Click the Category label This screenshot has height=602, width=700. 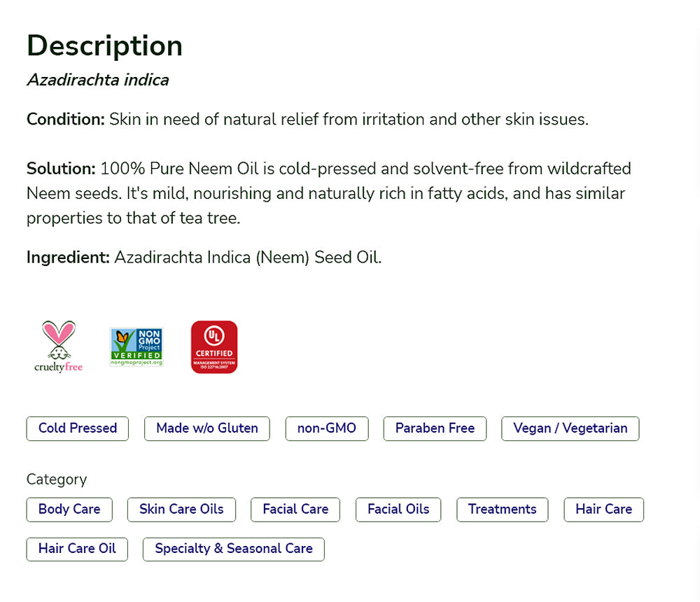pos(57,479)
